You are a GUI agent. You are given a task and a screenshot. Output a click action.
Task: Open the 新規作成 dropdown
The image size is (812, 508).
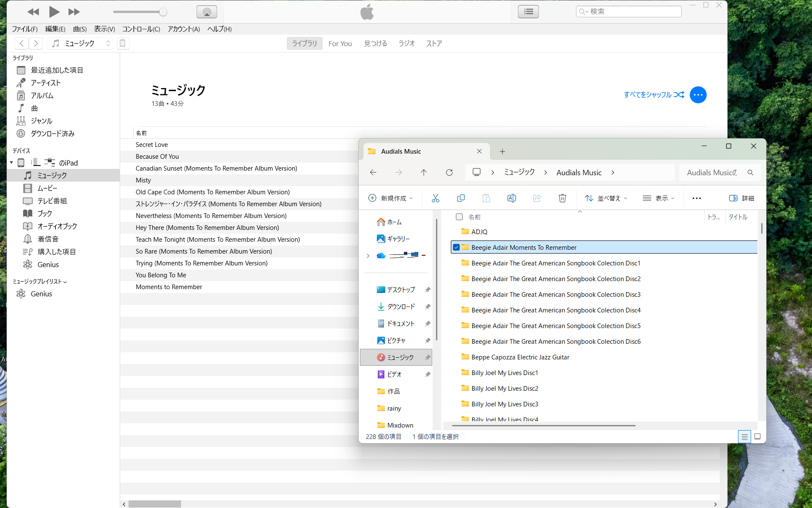pos(391,198)
